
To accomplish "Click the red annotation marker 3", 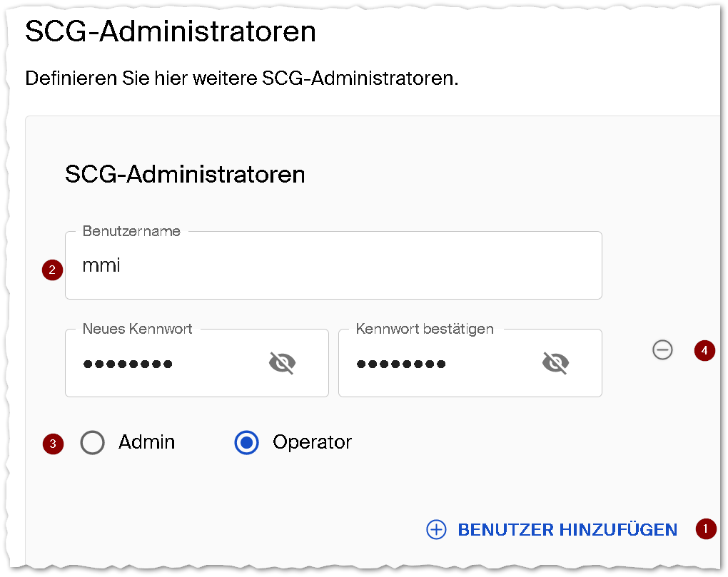I will 53,444.
